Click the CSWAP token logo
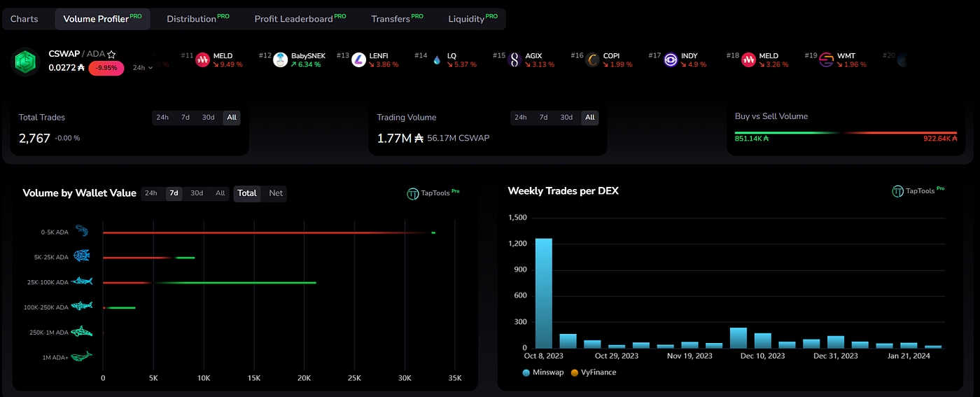 coord(27,62)
